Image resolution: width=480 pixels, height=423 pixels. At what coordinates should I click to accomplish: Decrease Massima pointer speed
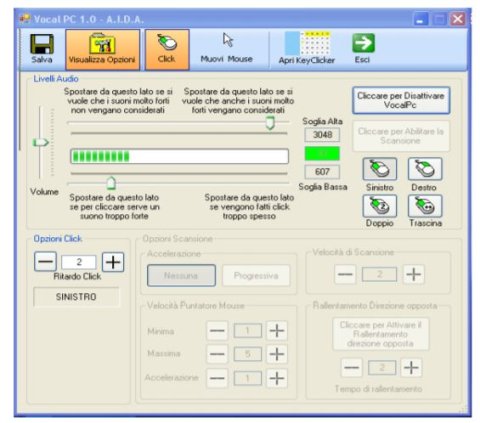(x=217, y=354)
